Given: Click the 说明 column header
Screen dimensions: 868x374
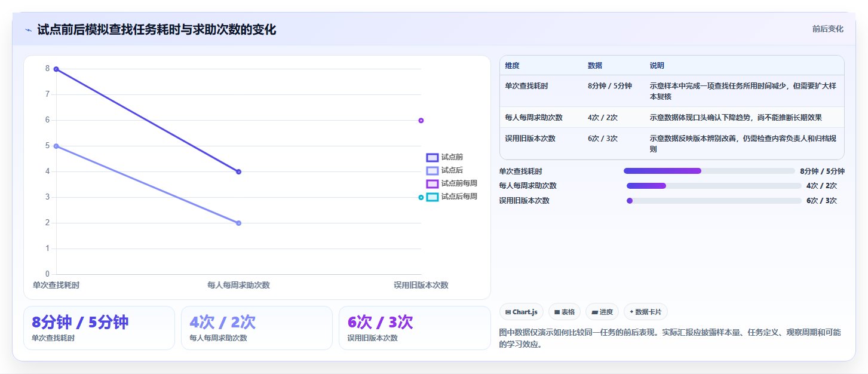Looking at the screenshot, I should 657,66.
